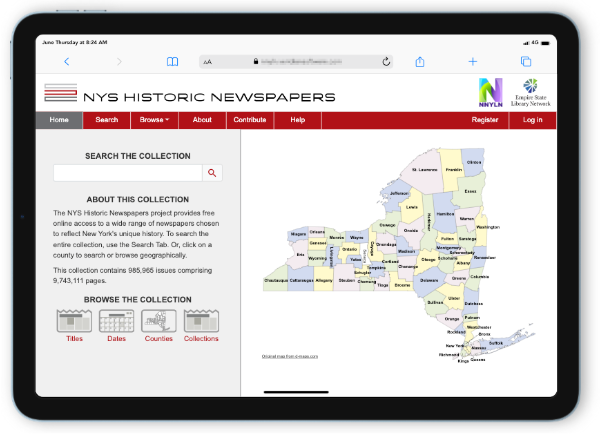Click the Register link
Image resolution: width=600 pixels, height=434 pixels.
tap(484, 120)
